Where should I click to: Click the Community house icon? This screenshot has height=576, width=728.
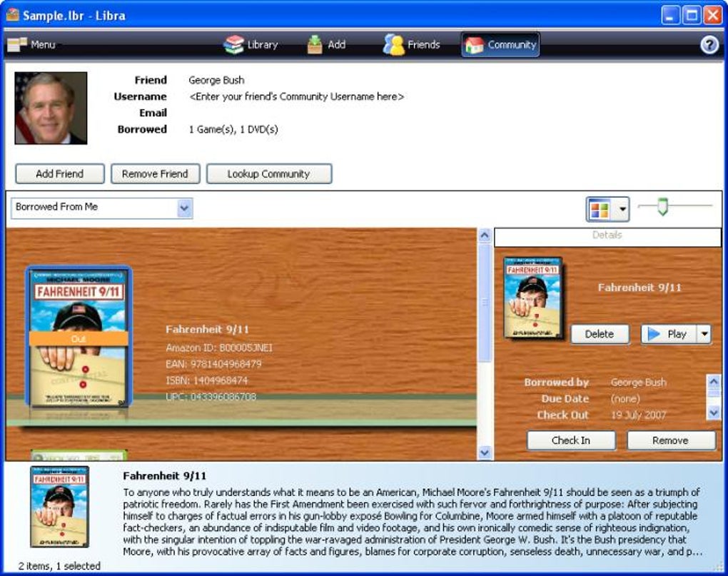475,45
